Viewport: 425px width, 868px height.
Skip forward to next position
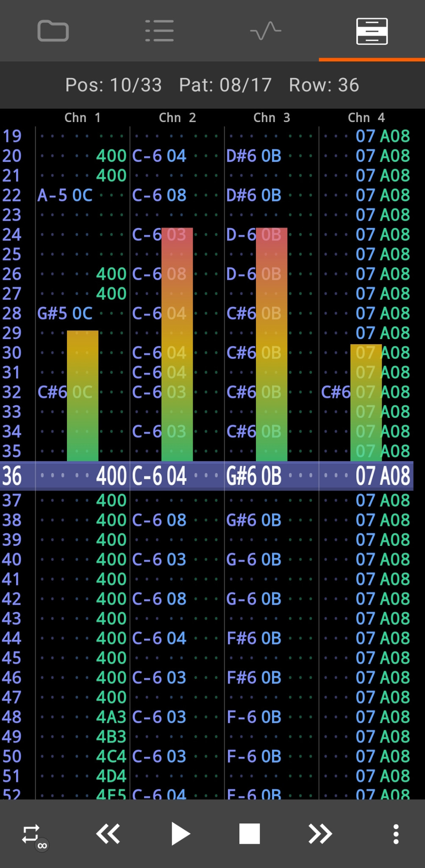320,834
